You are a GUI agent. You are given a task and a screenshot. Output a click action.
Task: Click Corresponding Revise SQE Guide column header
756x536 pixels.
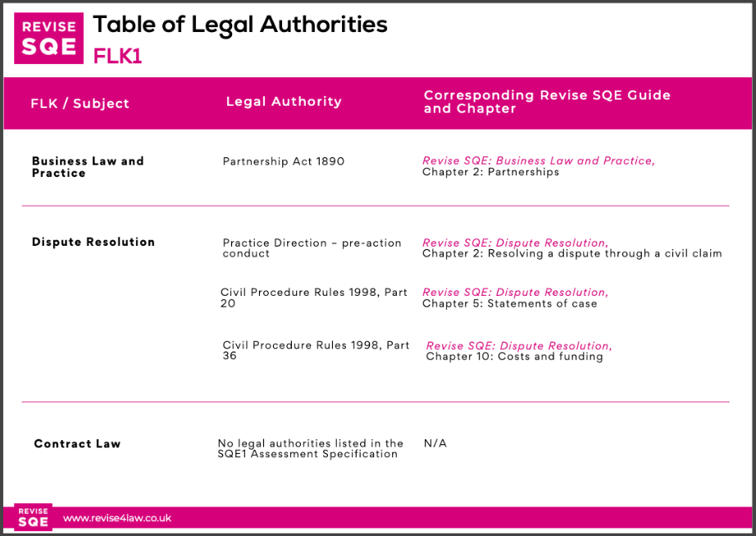click(547, 102)
